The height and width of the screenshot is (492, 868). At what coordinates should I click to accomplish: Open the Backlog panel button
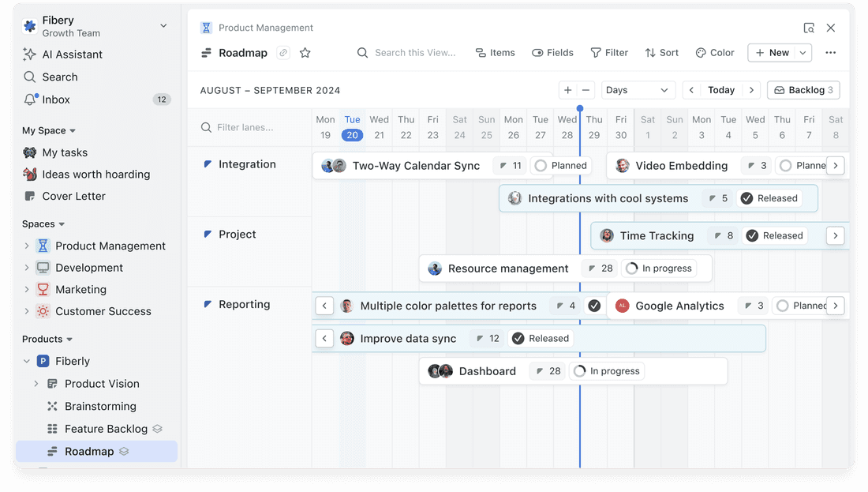pyautogui.click(x=803, y=90)
